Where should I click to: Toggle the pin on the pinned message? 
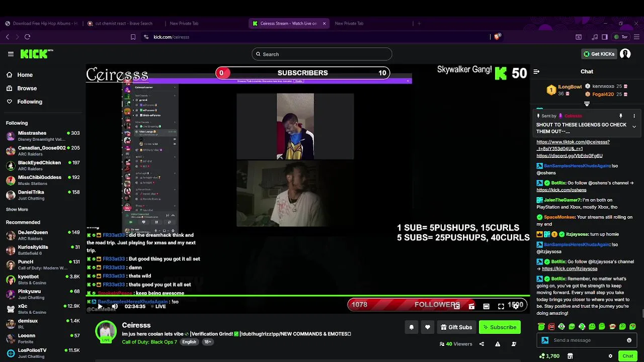621,116
